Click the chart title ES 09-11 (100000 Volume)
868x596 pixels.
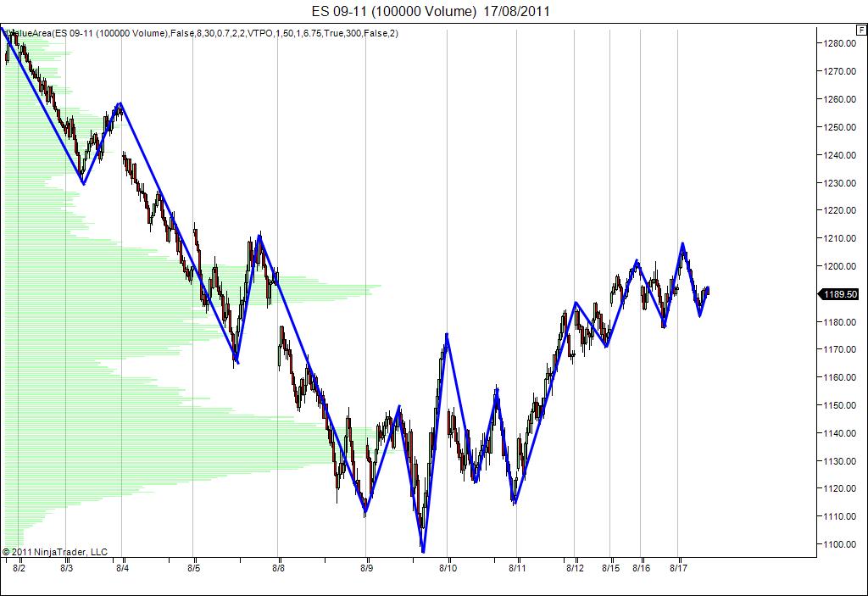[393, 12]
